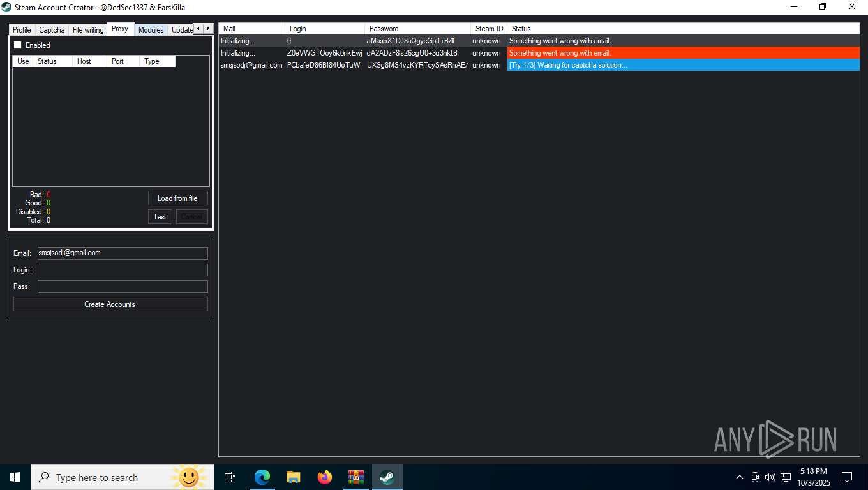Click login Z0eVWGTOoy6k0nkEwj cell
This screenshot has height=490, width=868.
click(x=324, y=53)
